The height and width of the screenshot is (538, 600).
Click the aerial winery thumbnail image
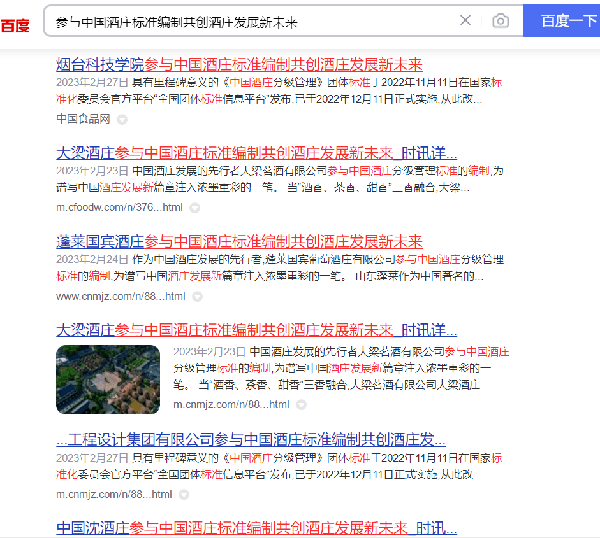click(x=108, y=379)
